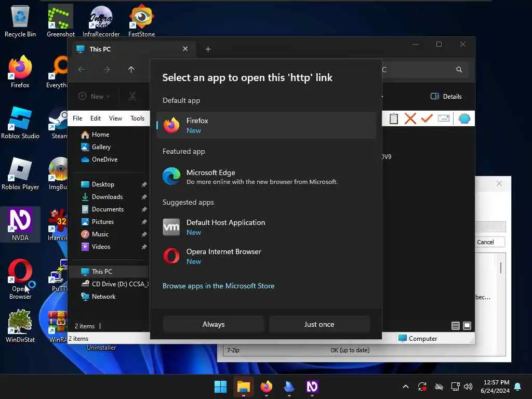The height and width of the screenshot is (399, 532).
Task: Click the blue shell toolbar icon
Action: (464, 119)
